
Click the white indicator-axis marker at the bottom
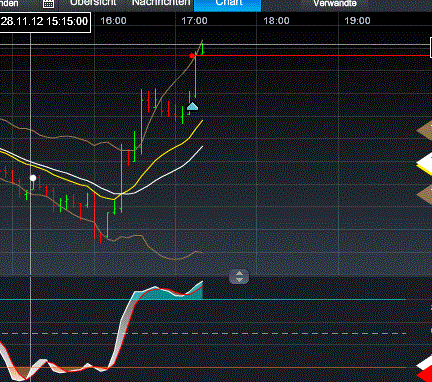[425, 364]
